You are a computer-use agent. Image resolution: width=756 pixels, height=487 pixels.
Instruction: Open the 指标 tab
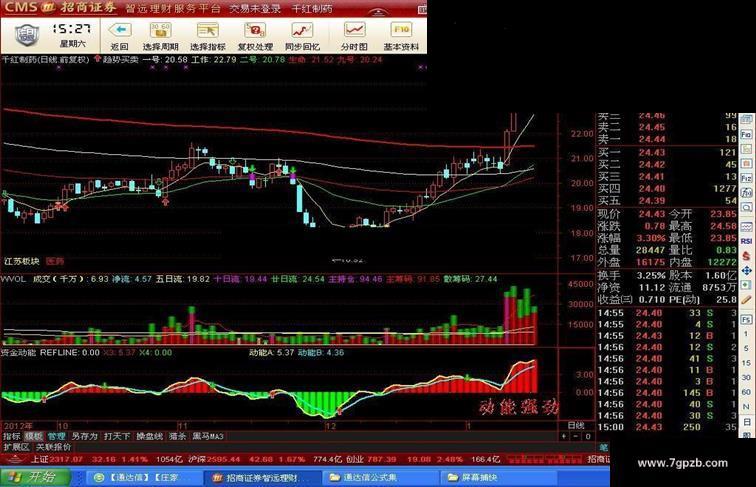tap(11, 436)
